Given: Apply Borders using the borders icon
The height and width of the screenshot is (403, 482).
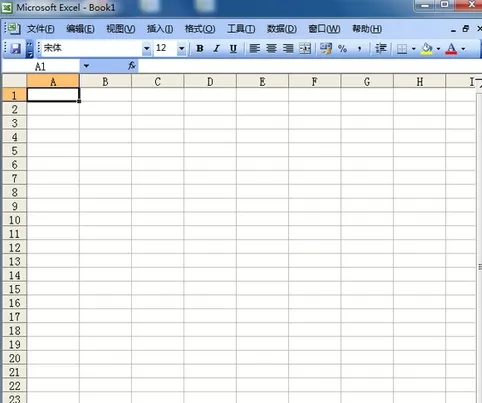Looking at the screenshot, I should (402, 49).
